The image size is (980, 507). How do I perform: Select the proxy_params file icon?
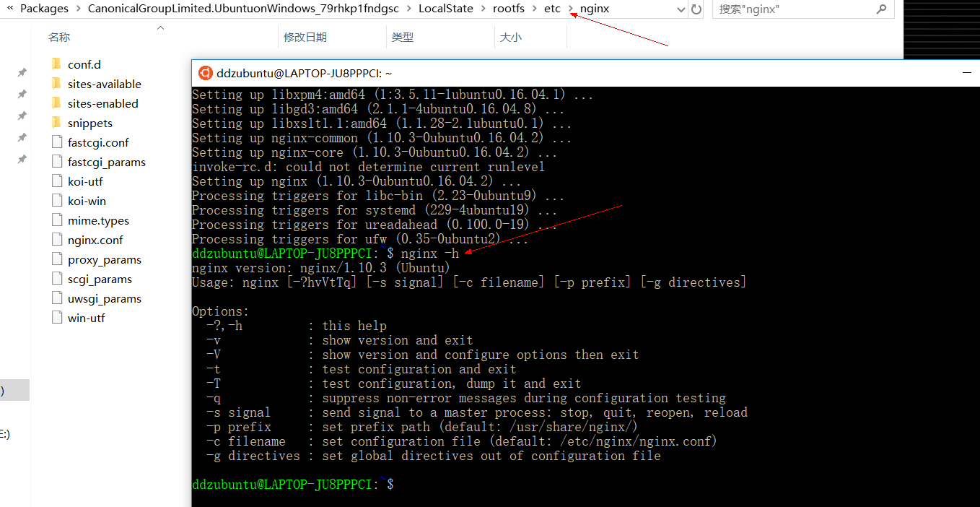coord(57,259)
